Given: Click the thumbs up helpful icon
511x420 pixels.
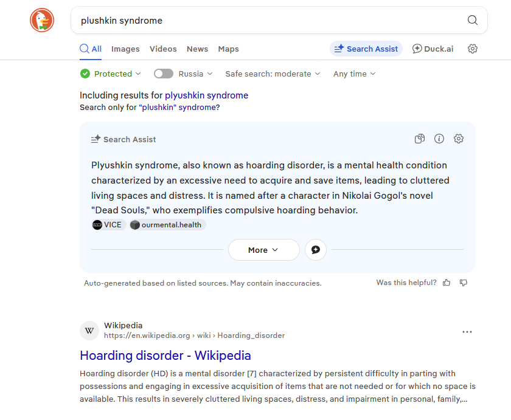Looking at the screenshot, I should click(447, 283).
